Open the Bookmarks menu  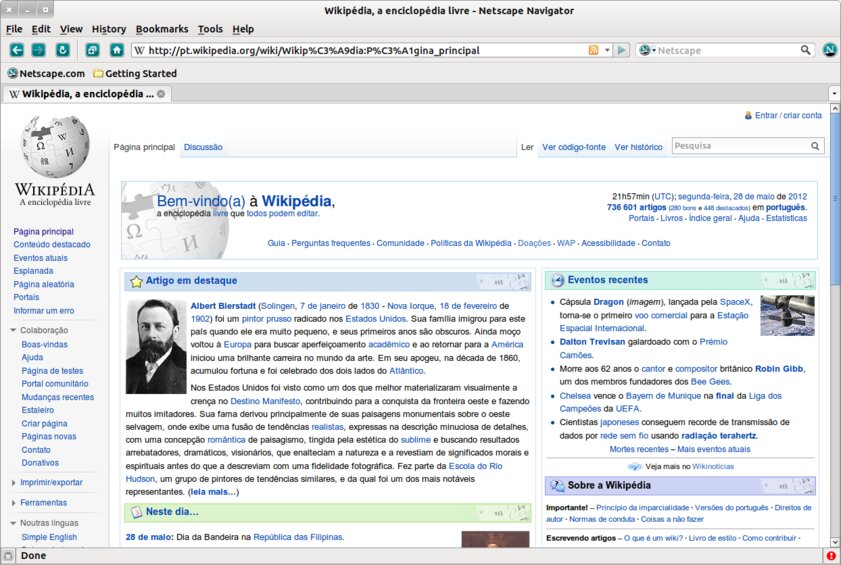pos(162,29)
